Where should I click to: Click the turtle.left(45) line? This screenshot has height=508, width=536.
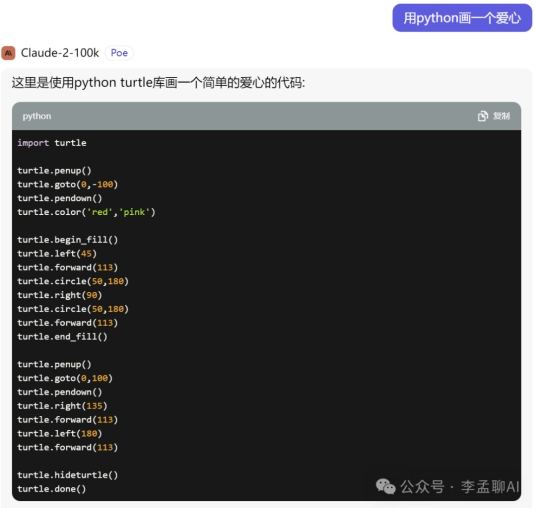click(x=57, y=254)
